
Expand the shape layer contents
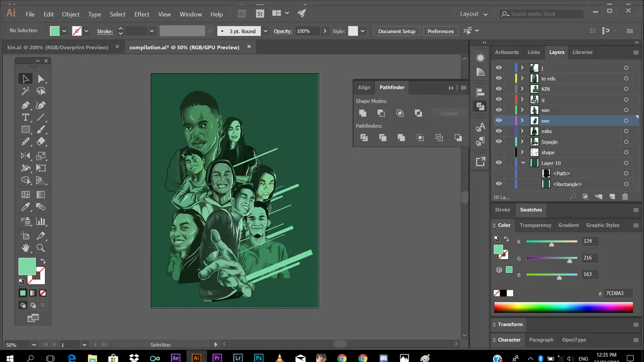coord(522,152)
